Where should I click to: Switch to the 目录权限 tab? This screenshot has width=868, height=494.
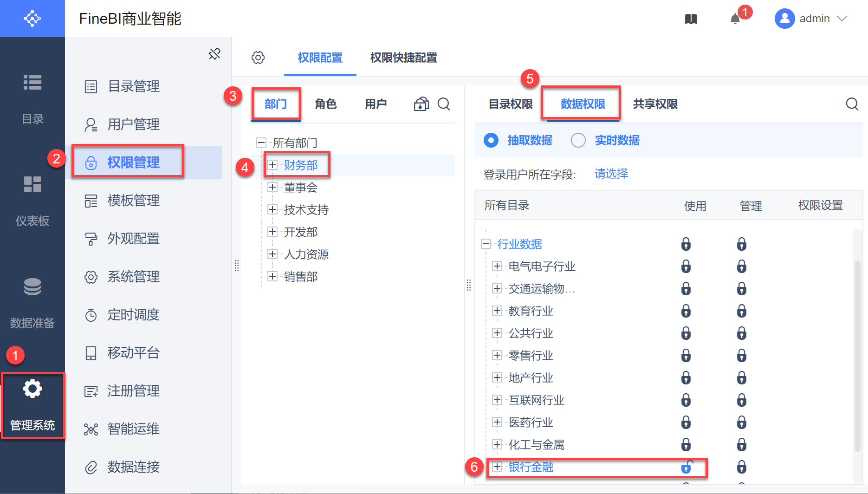[511, 104]
